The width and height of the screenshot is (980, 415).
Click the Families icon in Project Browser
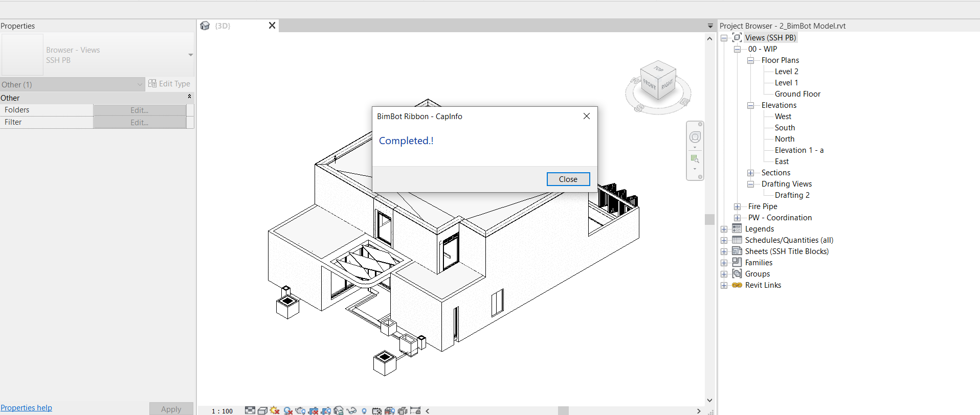tap(737, 262)
